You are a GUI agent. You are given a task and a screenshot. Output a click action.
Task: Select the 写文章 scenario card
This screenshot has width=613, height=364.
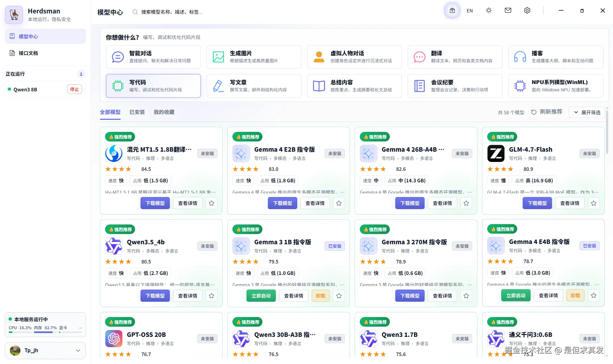pos(254,86)
